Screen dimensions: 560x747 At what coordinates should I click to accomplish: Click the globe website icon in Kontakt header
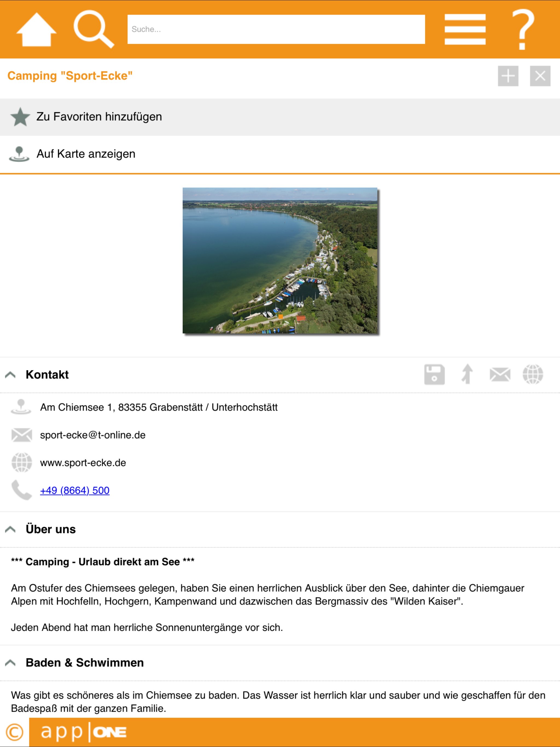[x=533, y=374]
